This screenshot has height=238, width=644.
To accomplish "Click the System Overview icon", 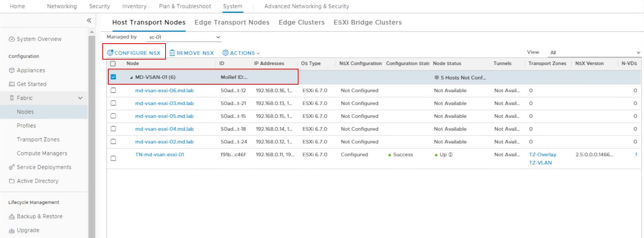I will 12,39.
